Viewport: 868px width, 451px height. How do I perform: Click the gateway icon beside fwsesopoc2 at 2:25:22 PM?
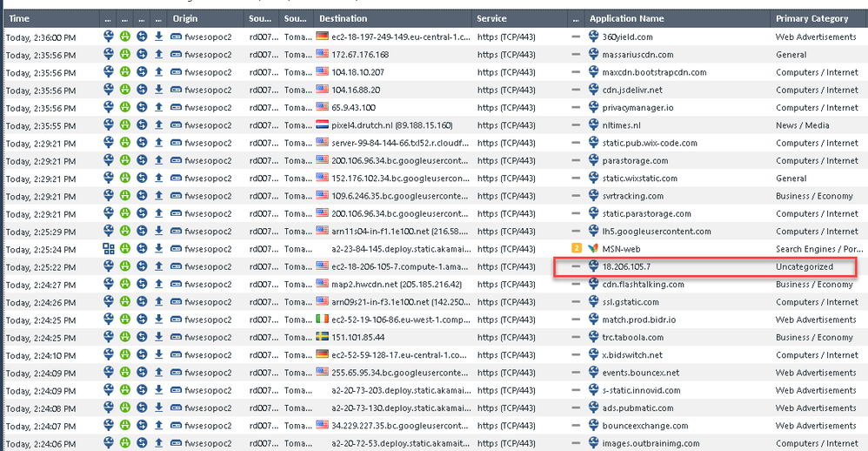(x=177, y=266)
